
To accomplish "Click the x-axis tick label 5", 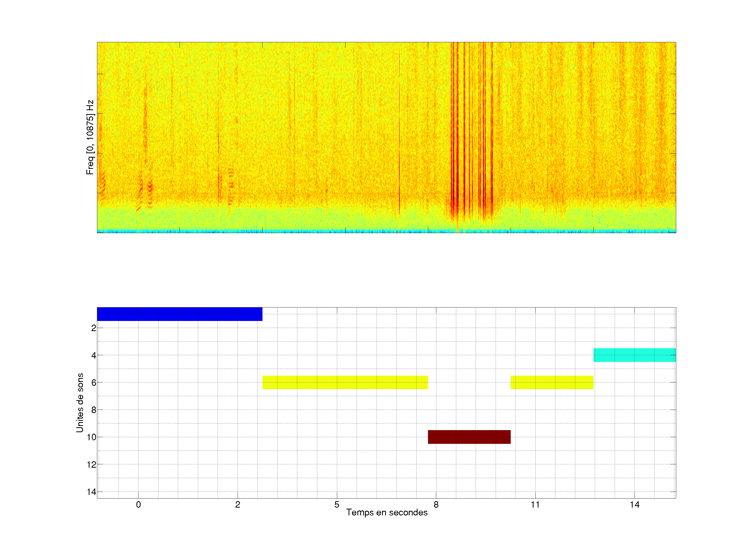I will (337, 505).
